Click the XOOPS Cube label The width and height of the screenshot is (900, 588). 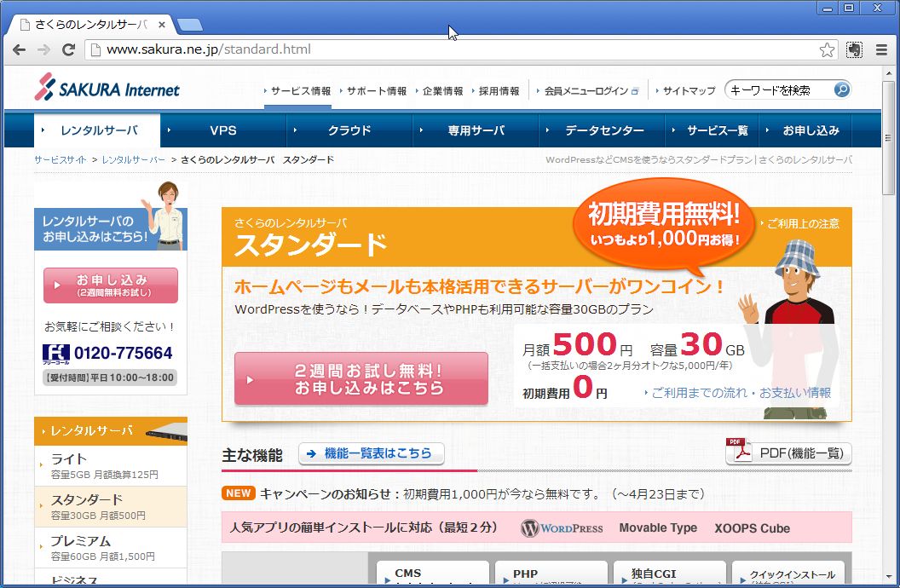click(x=752, y=528)
